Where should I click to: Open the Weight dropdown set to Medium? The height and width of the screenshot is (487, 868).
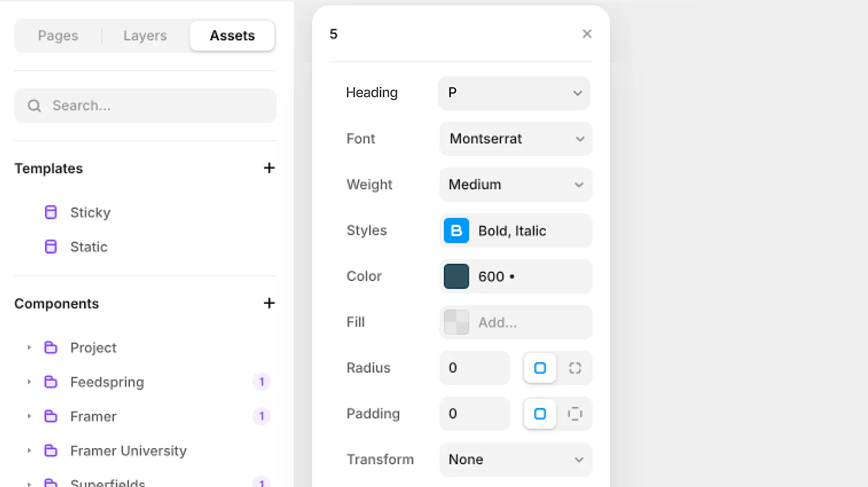click(x=515, y=184)
